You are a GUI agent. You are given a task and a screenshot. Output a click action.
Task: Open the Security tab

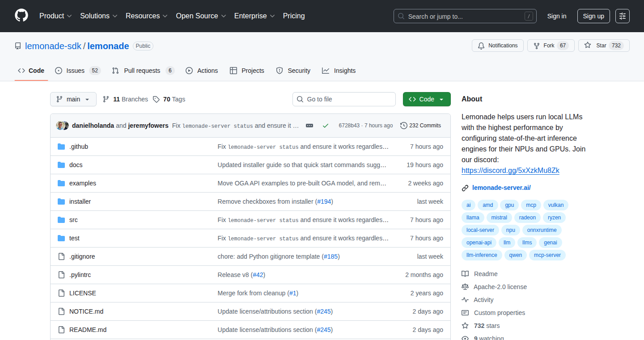pos(293,71)
